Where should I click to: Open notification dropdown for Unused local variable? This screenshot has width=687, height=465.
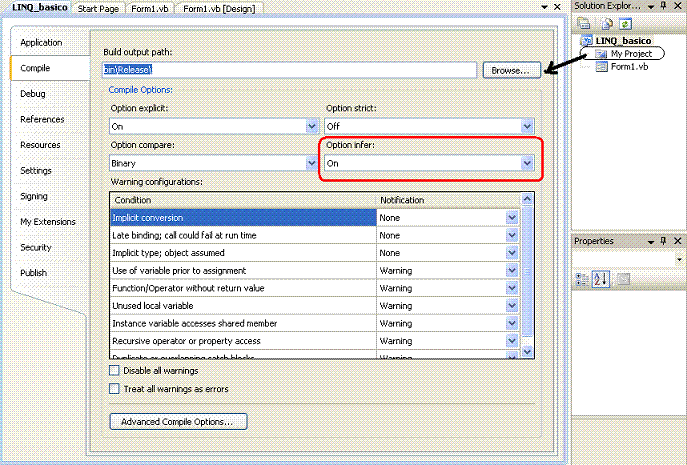tap(512, 305)
